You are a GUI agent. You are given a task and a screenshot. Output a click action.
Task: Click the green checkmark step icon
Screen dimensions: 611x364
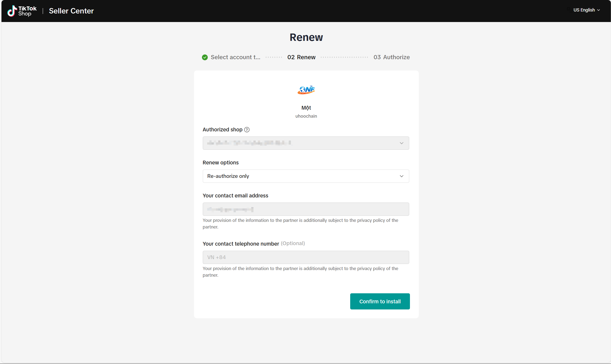click(205, 57)
